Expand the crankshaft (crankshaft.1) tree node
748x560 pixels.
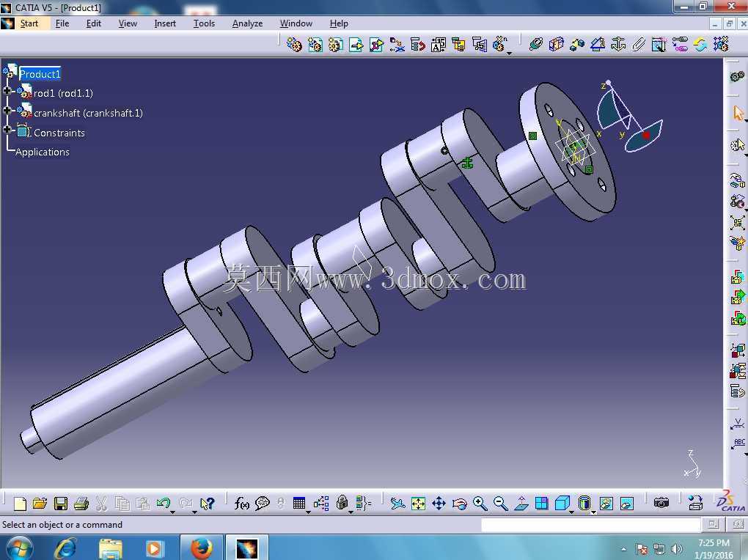coord(7,110)
